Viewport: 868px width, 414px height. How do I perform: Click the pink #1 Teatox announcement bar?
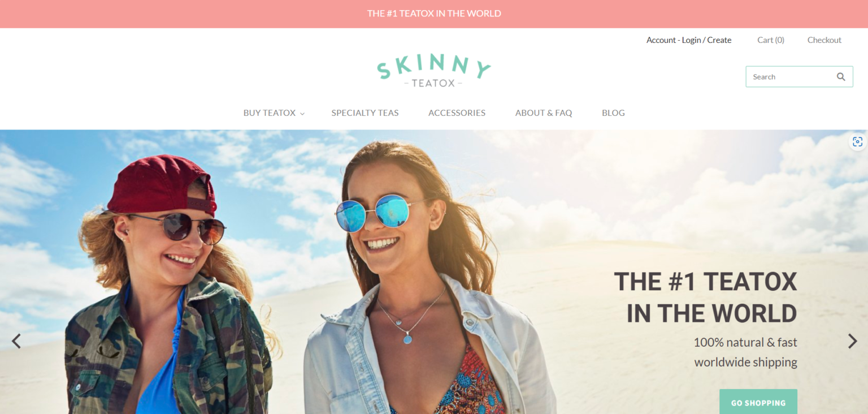(434, 14)
